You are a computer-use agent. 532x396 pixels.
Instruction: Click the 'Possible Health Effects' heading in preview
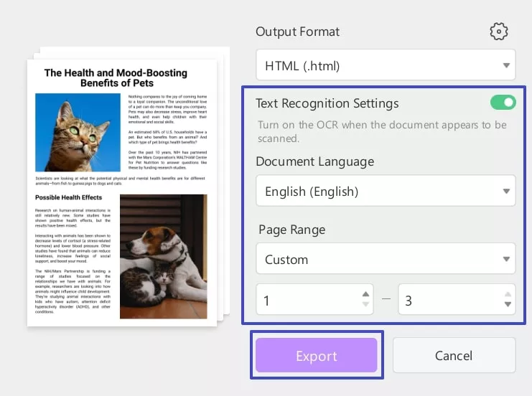(x=68, y=197)
